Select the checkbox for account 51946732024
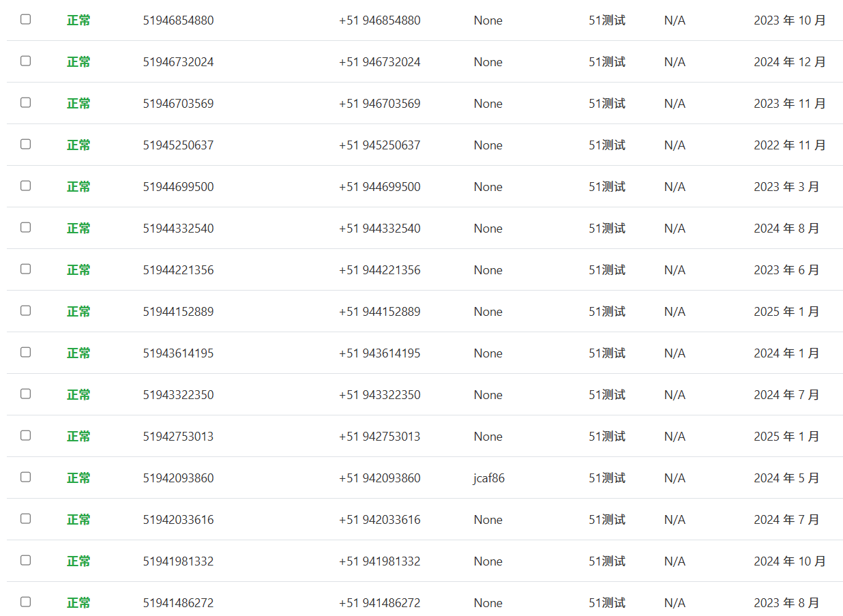843x616 pixels. [26, 61]
